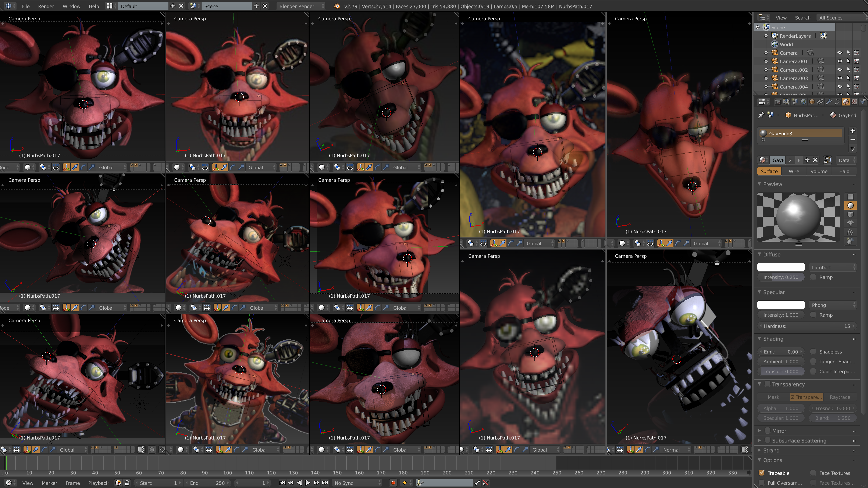This screenshot has width=868, height=488.
Task: Toggle the timeline preview range clock icon
Action: click(118, 483)
